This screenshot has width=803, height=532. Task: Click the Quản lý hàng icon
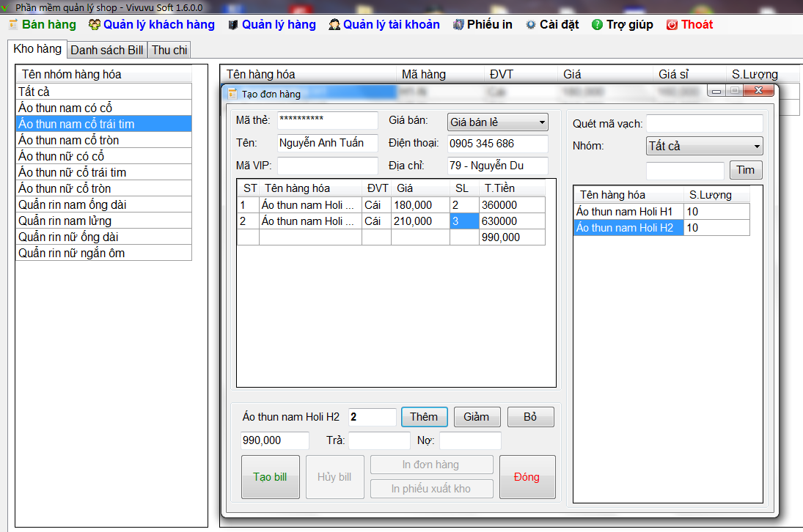[233, 25]
